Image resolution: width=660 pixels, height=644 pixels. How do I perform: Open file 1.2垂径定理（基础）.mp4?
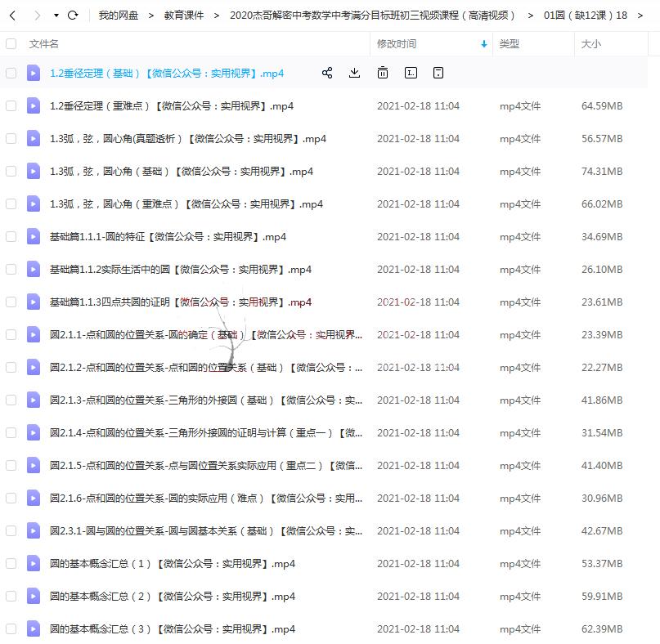click(167, 74)
